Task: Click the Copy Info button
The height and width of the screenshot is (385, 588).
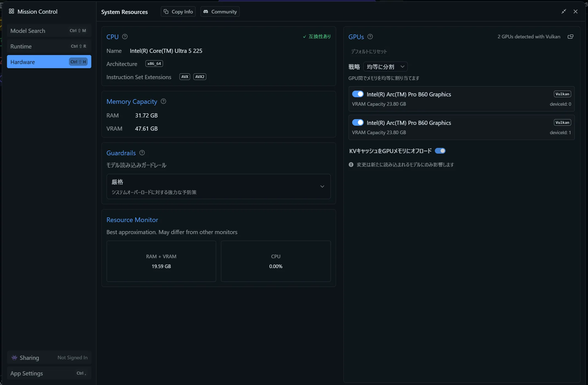Action: pos(178,12)
